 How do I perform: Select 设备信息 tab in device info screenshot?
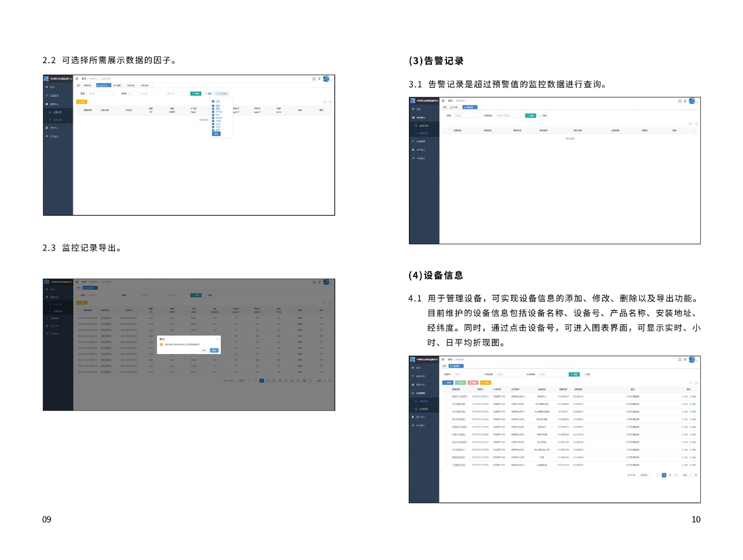pyautogui.click(x=456, y=366)
